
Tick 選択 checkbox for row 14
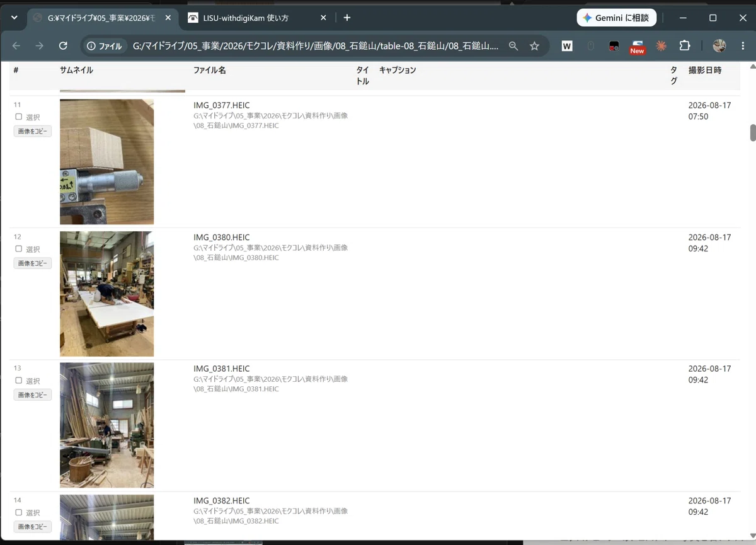[18, 512]
